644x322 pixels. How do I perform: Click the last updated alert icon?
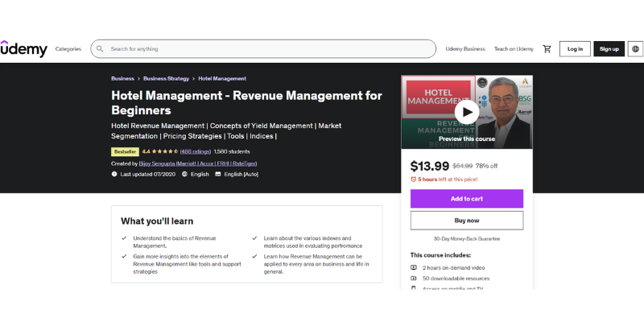(x=114, y=174)
